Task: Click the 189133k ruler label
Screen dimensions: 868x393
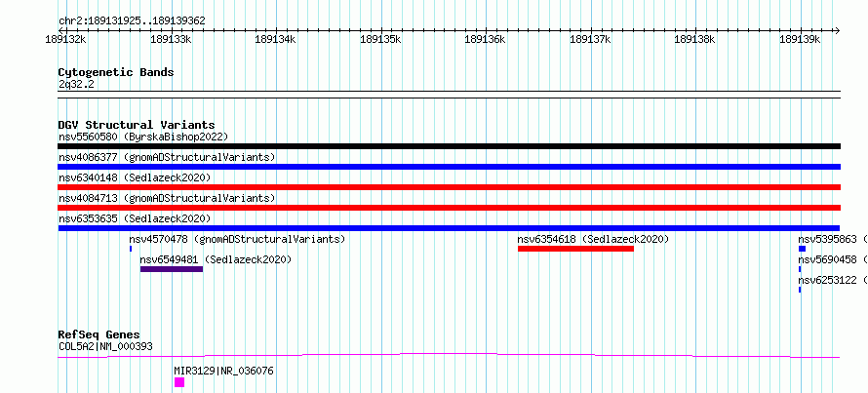Action: coord(171,39)
